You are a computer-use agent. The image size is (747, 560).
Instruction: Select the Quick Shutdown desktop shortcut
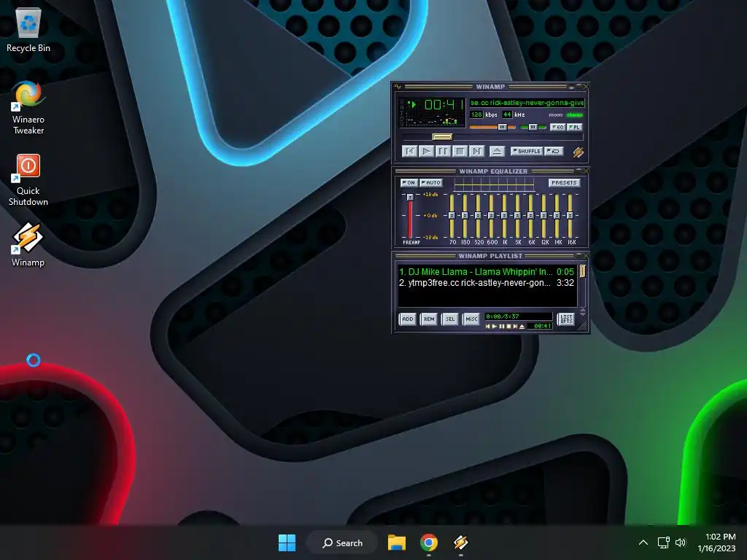(x=28, y=179)
